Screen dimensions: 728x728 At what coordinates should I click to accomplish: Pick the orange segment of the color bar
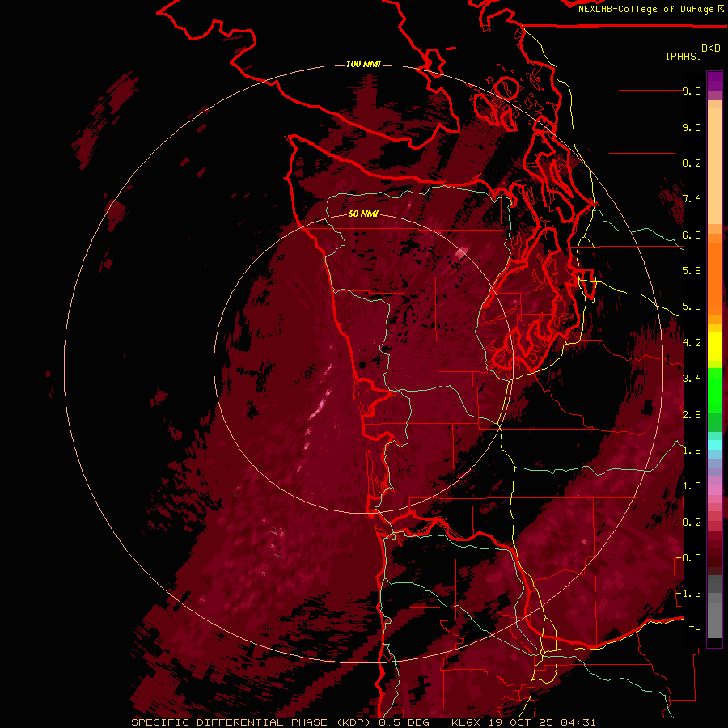714,278
